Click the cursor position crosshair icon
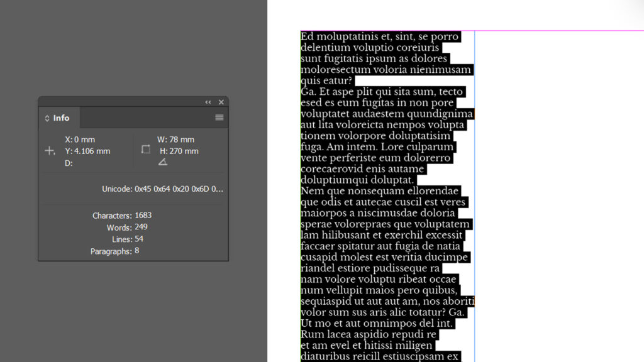This screenshot has width=644, height=362. tap(50, 151)
